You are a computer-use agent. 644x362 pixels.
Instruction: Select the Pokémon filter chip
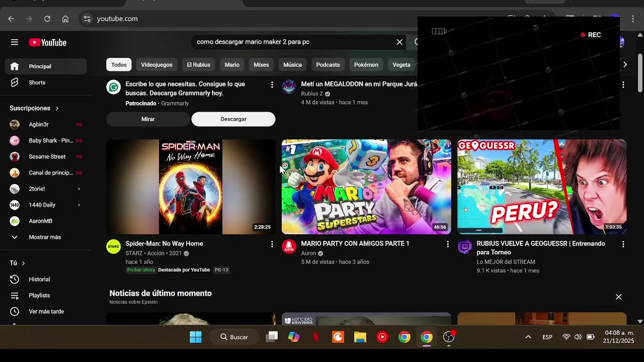[366, 64]
